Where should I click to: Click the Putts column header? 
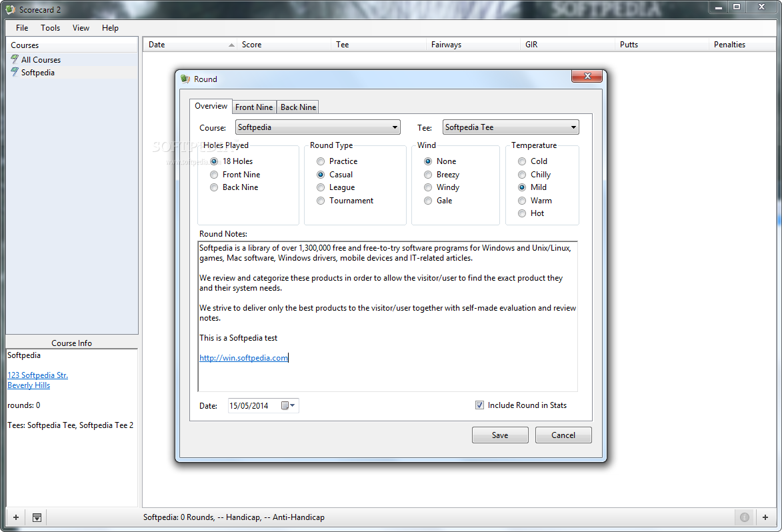(x=661, y=45)
